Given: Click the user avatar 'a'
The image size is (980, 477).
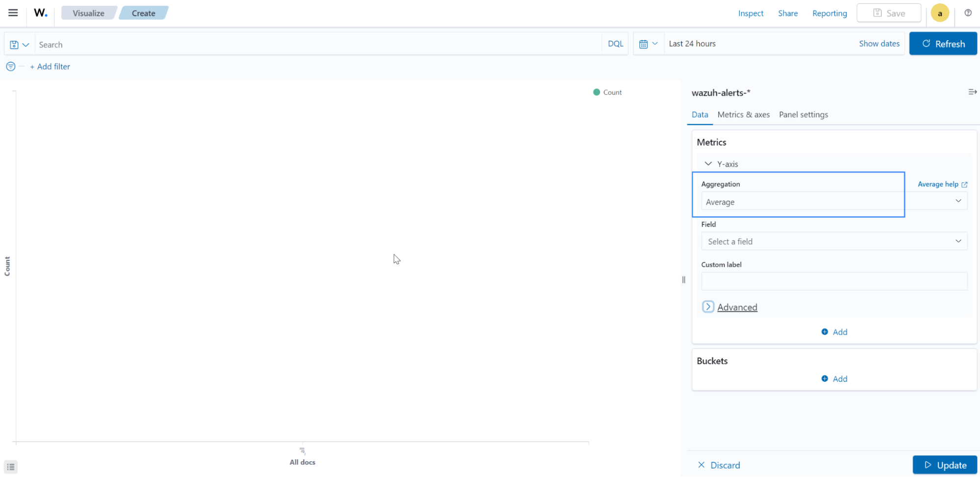Looking at the screenshot, I should (x=940, y=13).
